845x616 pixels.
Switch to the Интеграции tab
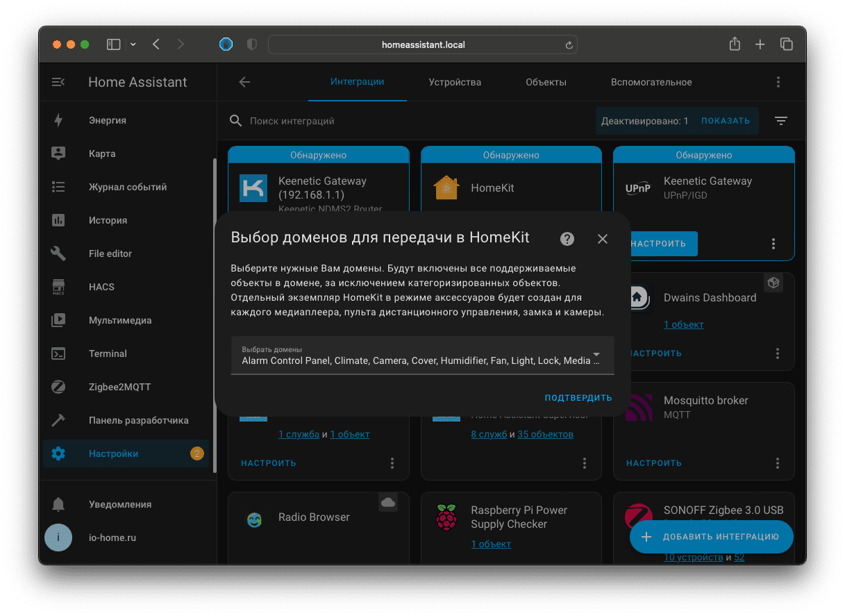(x=358, y=82)
